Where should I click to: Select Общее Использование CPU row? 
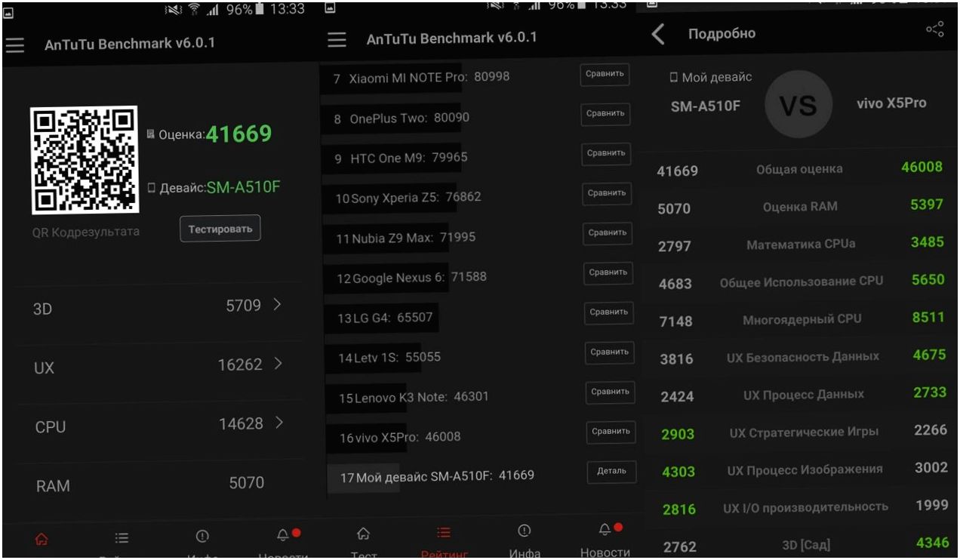tap(800, 282)
